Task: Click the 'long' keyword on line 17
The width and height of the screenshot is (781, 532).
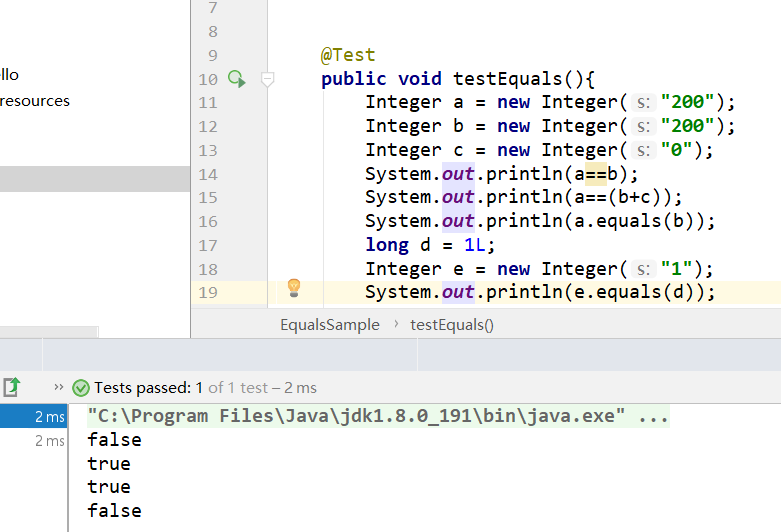Action: (x=387, y=245)
